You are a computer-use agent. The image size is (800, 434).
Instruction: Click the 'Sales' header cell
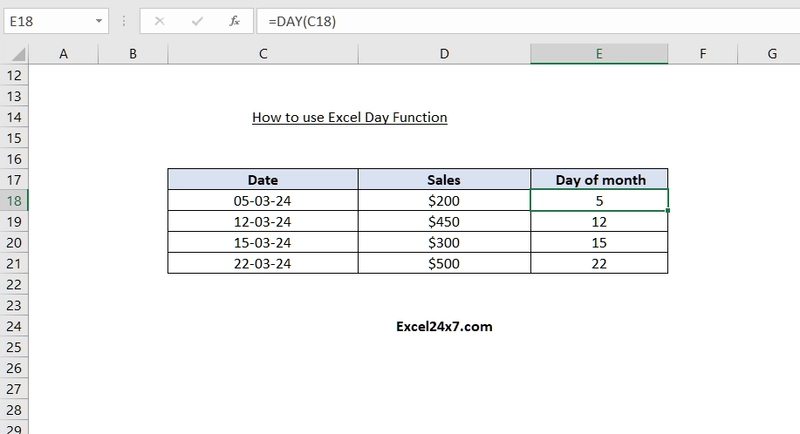[x=444, y=180]
